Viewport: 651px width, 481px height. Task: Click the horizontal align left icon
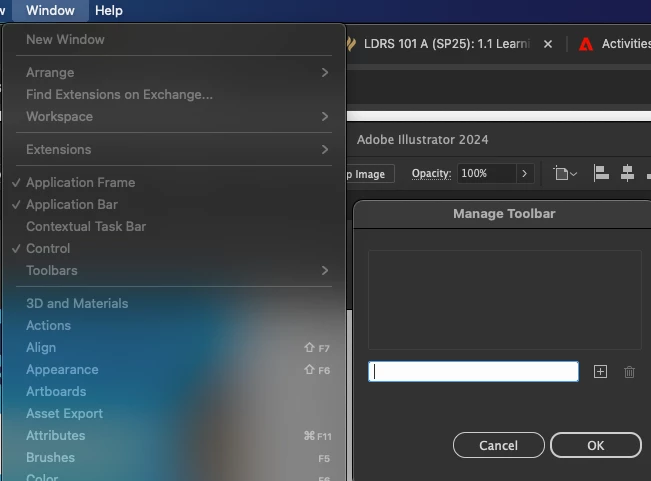(601, 173)
